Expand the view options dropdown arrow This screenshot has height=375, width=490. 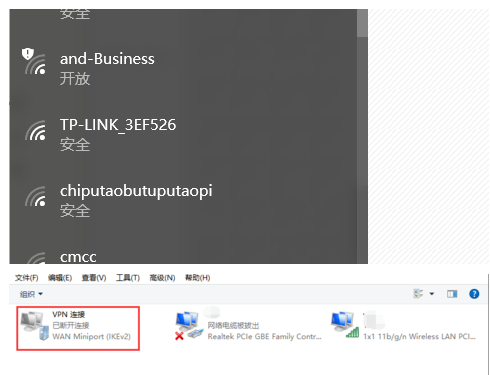(x=432, y=294)
